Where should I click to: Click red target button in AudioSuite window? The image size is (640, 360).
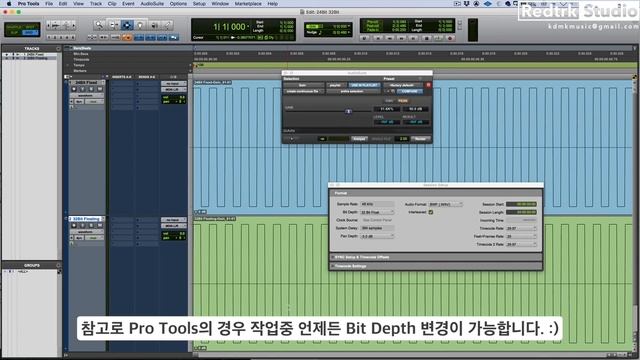coord(428,85)
